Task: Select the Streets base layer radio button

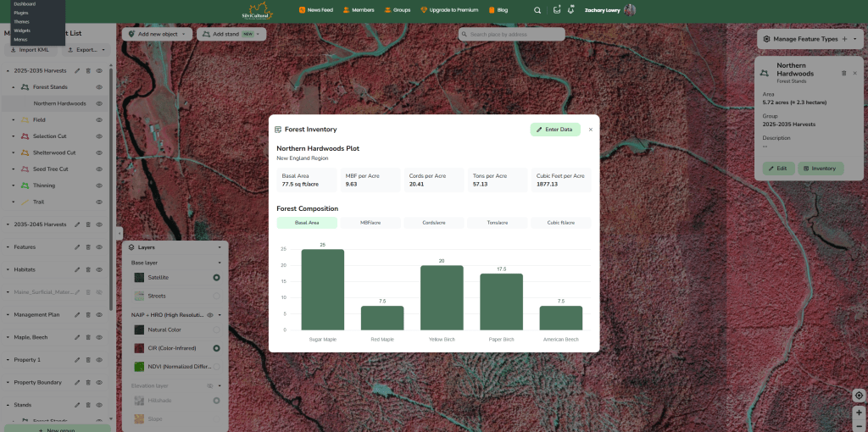Action: click(216, 296)
